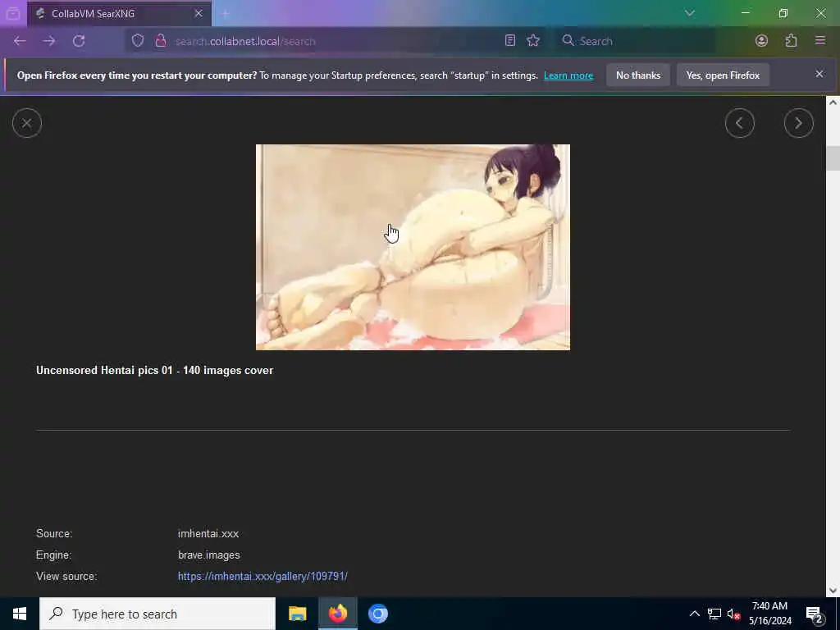This screenshot has width=840, height=630.
Task: Open the network status tray icon
Action: click(x=714, y=614)
